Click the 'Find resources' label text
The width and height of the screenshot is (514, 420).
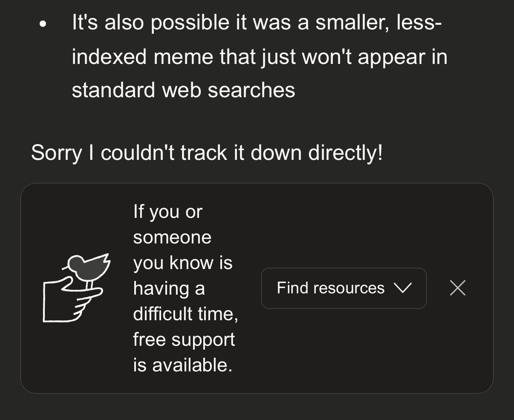(x=330, y=288)
